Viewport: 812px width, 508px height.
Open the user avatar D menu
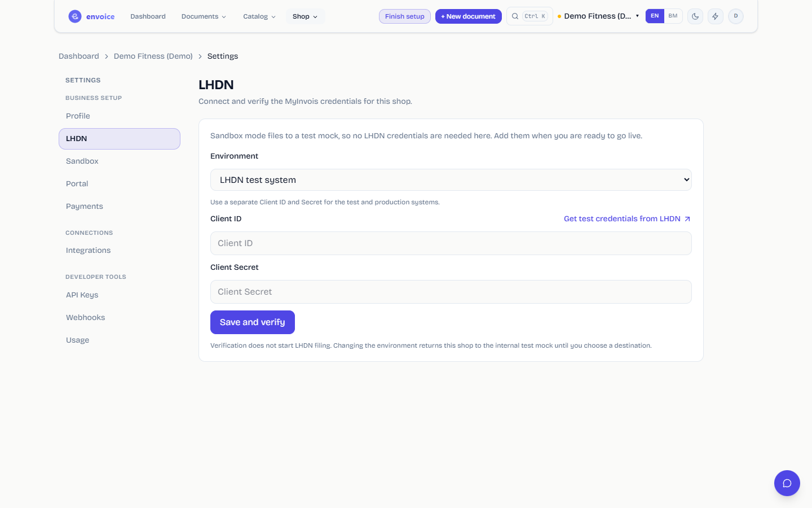point(736,16)
